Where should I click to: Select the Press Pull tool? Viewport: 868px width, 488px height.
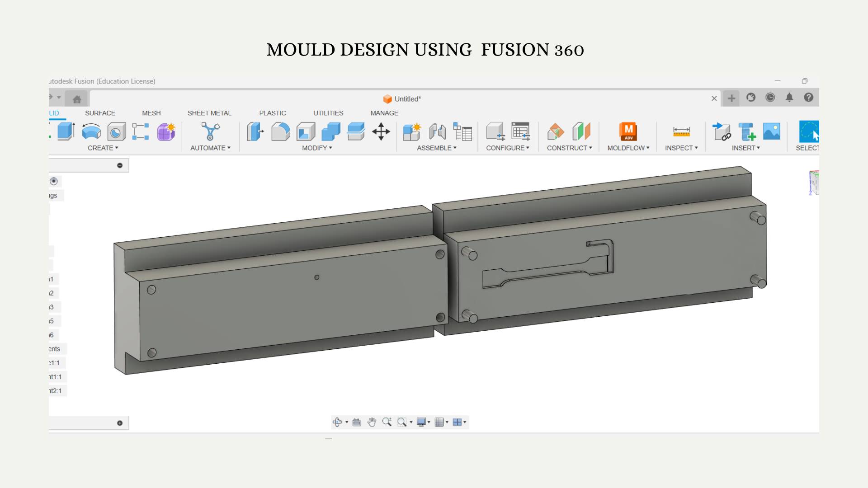[x=255, y=131]
